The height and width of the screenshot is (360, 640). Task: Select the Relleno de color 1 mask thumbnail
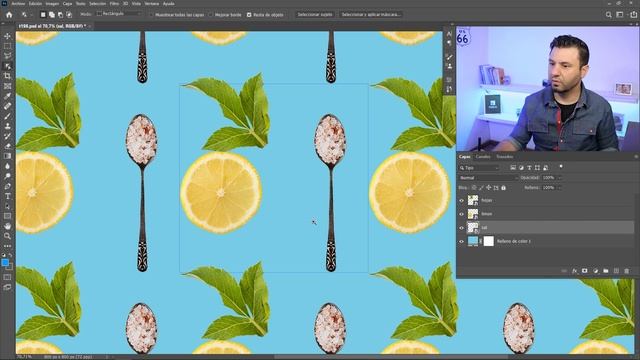(489, 241)
